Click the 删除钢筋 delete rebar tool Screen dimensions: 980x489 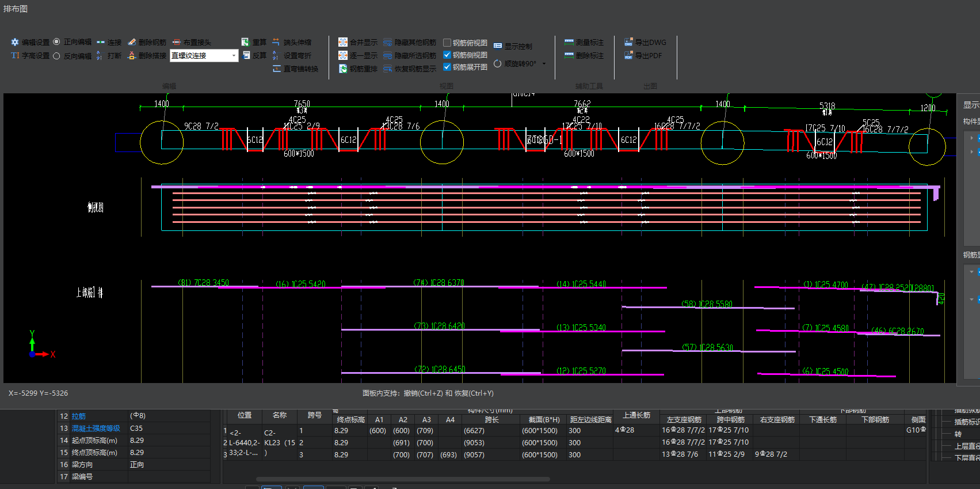(147, 43)
